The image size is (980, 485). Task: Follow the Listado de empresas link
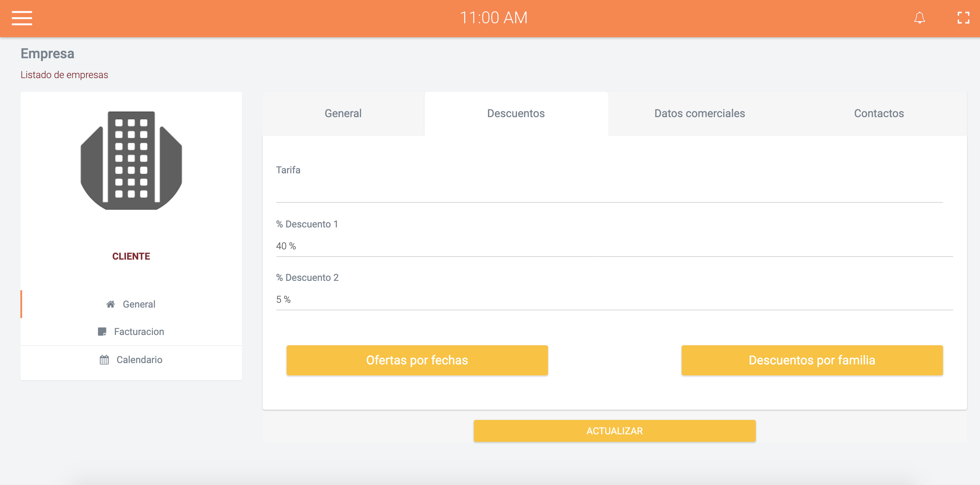(x=64, y=75)
